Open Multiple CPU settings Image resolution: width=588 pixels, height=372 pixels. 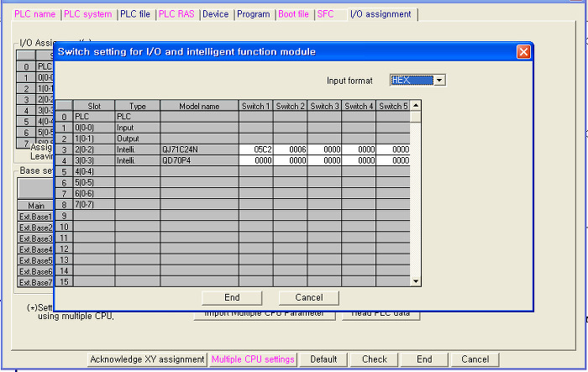pyautogui.click(x=253, y=359)
